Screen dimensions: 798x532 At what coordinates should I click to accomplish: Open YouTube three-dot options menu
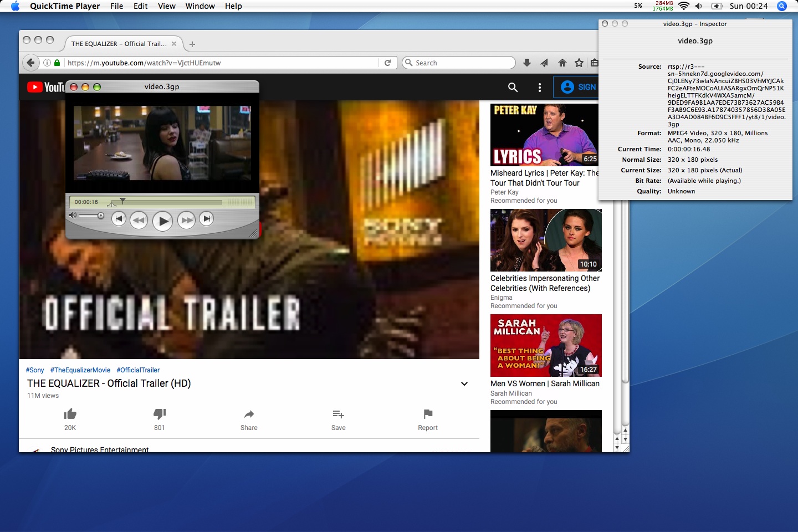click(540, 87)
